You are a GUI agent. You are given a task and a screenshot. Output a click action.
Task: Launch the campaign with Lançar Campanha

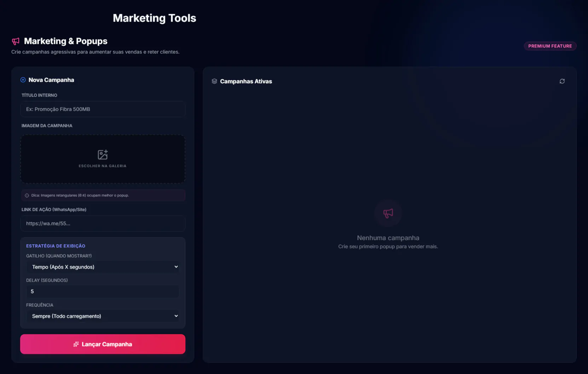103,344
